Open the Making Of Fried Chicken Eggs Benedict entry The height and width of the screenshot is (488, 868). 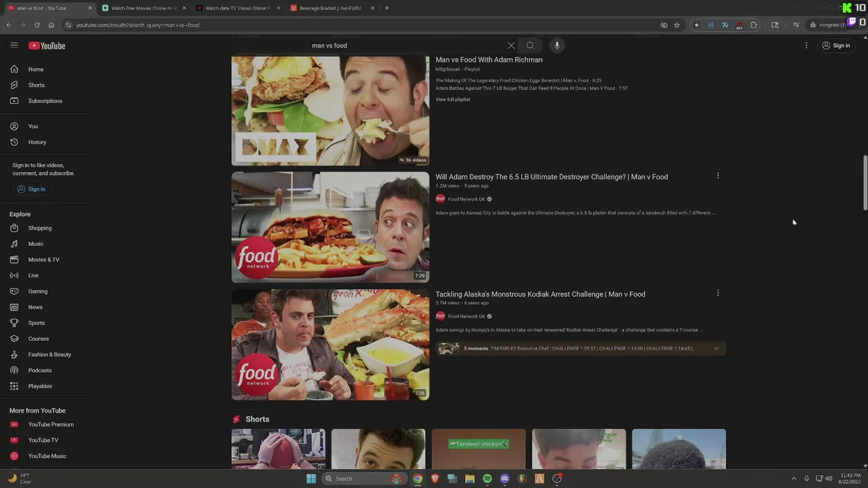pos(519,81)
